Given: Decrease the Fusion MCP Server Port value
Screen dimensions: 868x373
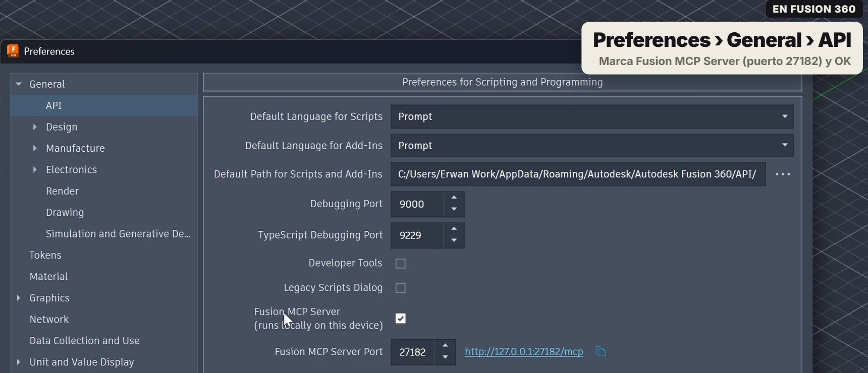Looking at the screenshot, I should coord(445,358).
